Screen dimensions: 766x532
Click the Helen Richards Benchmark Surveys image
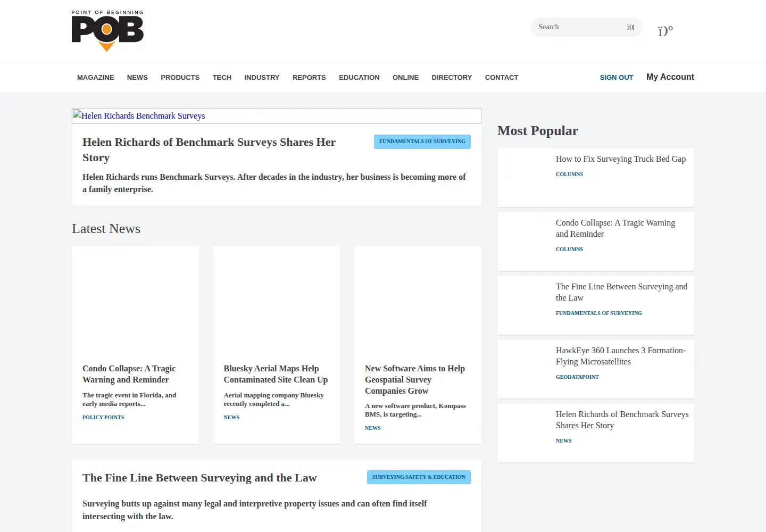tap(277, 116)
